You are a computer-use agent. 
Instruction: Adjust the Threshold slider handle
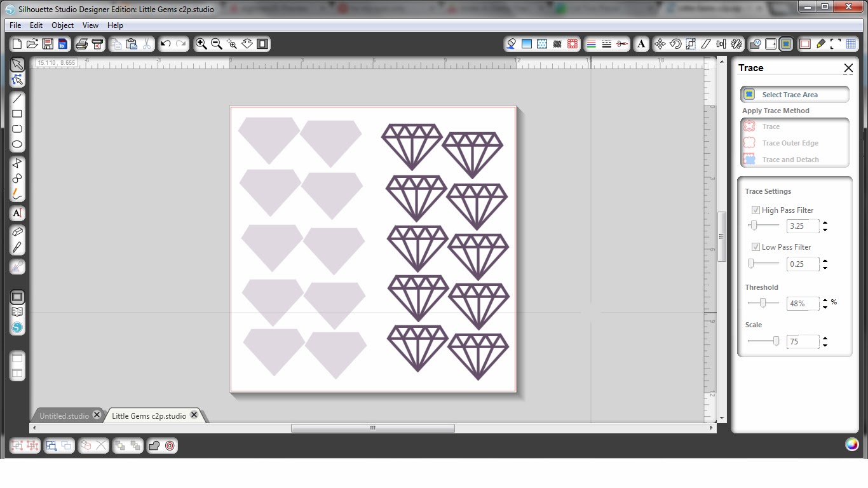(x=763, y=303)
